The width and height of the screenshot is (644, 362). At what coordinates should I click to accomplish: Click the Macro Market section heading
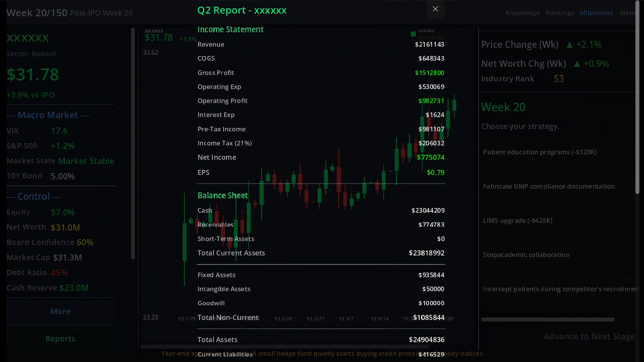tap(48, 115)
